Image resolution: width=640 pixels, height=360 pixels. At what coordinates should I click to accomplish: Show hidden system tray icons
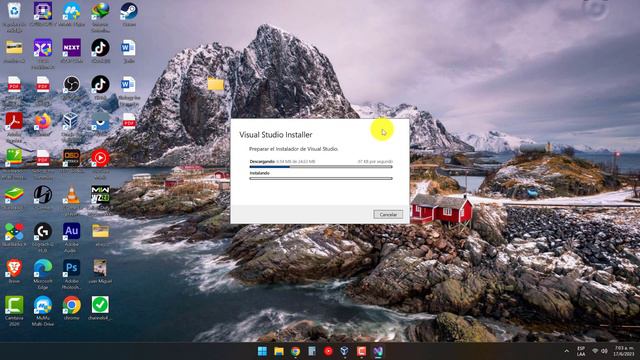coord(567,351)
